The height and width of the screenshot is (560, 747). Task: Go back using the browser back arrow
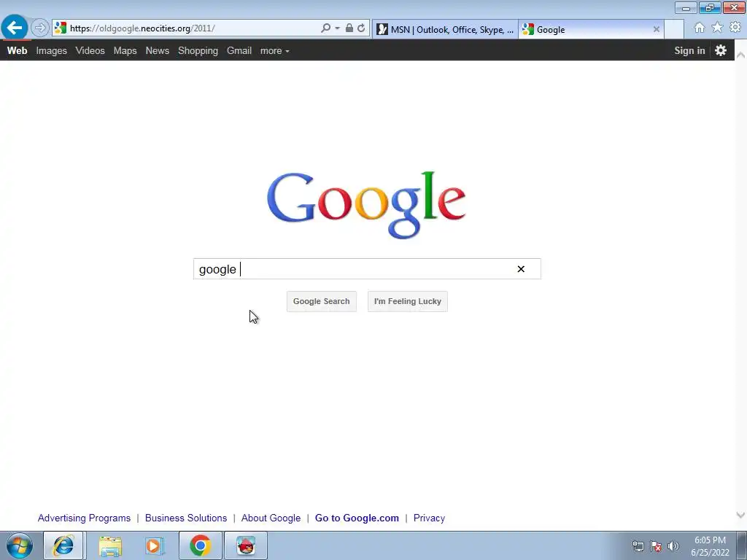(x=15, y=28)
